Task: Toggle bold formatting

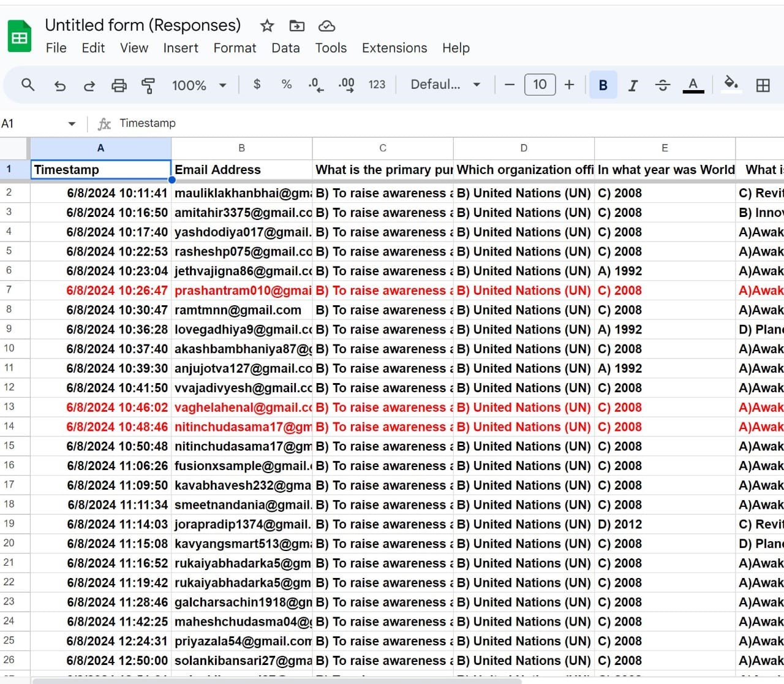Action: 603,85
